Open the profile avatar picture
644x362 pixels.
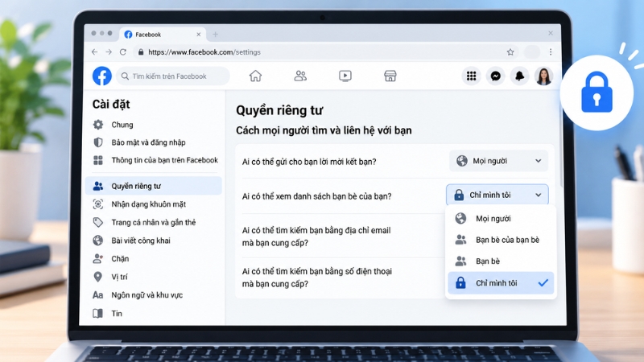point(544,76)
